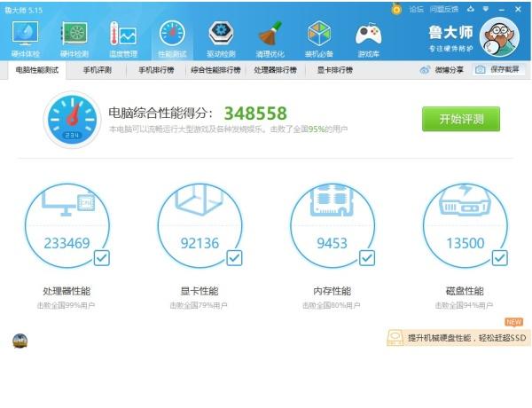The image size is (532, 408).
Task: Open the main menu dropdown icon in title bar
Action: [x=486, y=9]
